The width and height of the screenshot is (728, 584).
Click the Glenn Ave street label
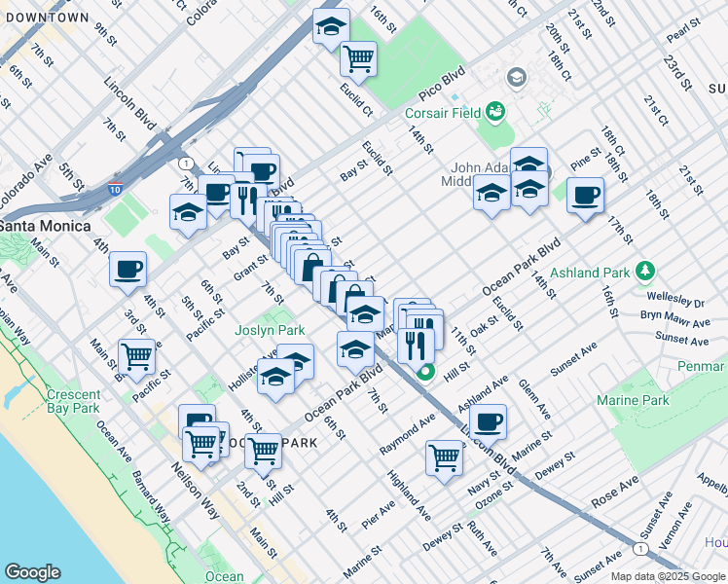pos(534,399)
